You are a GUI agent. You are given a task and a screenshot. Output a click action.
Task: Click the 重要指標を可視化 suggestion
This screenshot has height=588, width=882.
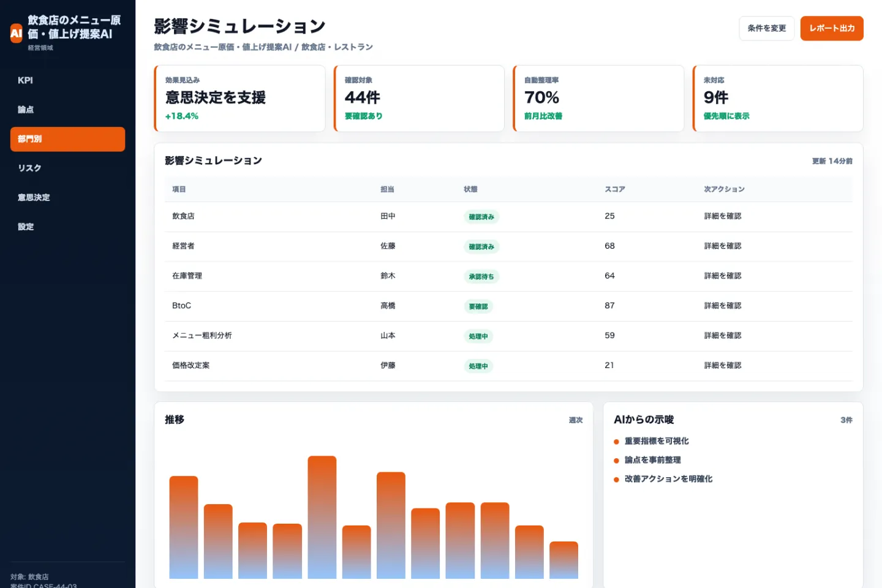click(657, 441)
